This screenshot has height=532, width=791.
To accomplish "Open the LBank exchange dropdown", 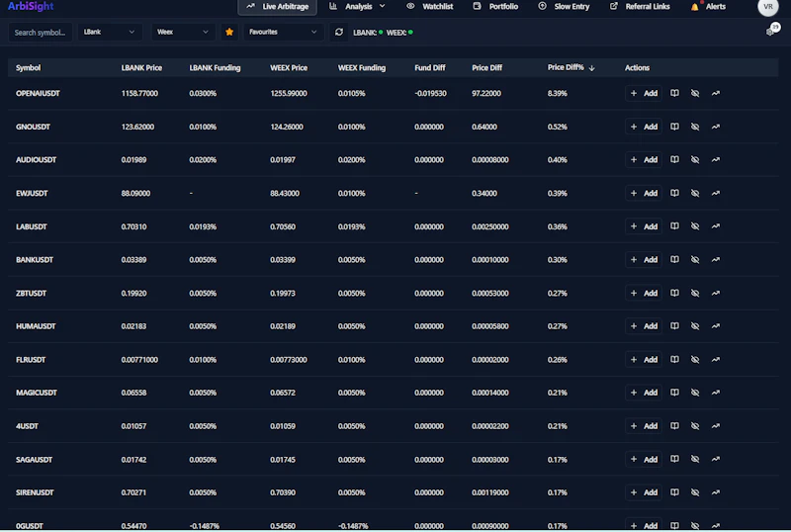I will point(109,32).
